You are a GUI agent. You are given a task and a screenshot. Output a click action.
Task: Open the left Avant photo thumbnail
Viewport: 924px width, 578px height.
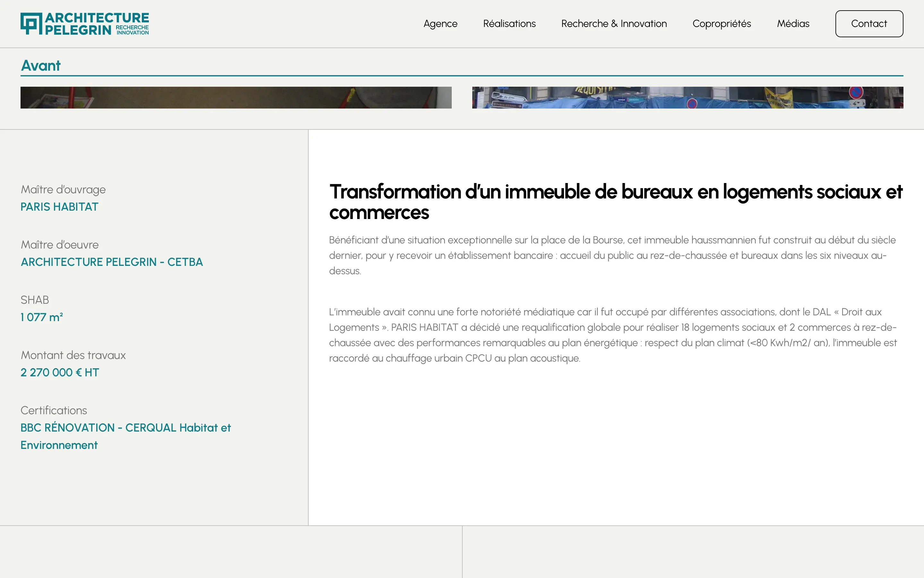(236, 98)
